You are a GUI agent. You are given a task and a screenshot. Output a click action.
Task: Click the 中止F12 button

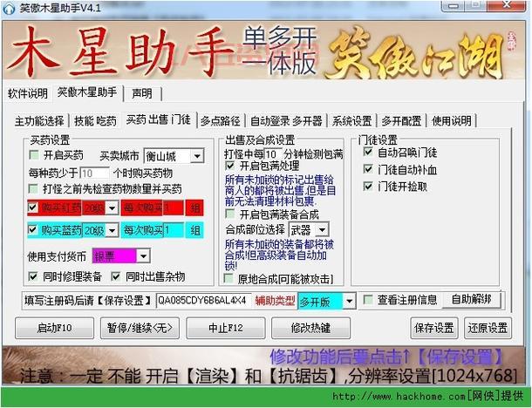click(226, 328)
